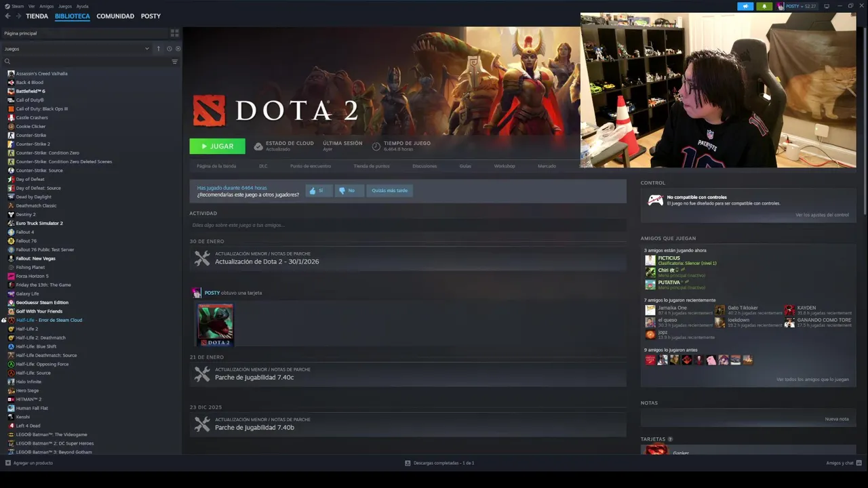
Task: Open friend Jamaika One avatar
Action: [650, 310]
